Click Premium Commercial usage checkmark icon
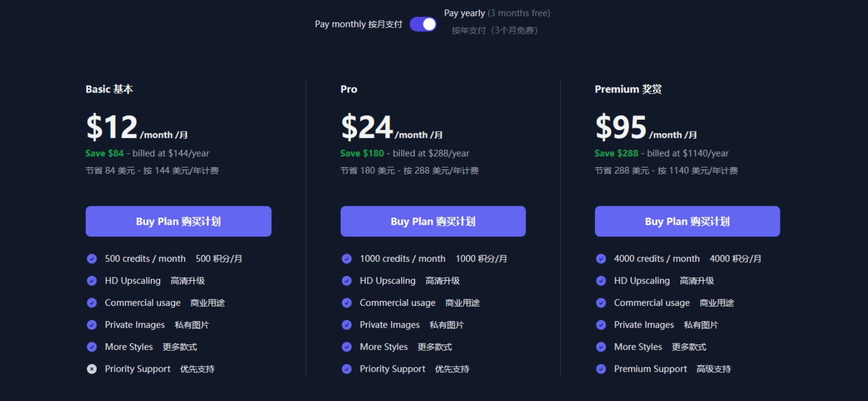This screenshot has height=401, width=868. point(601,303)
